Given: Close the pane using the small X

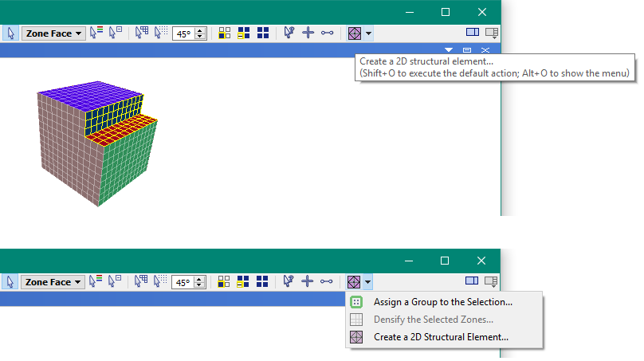Looking at the screenshot, I should (485, 50).
